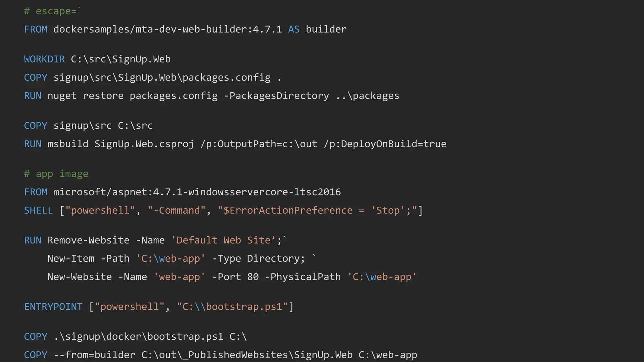Click the WORKDIR keyword

click(x=44, y=59)
